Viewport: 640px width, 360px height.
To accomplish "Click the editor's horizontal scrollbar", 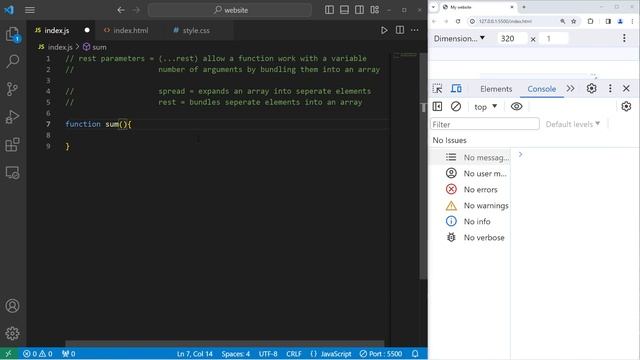I will pyautogui.click(x=224, y=343).
